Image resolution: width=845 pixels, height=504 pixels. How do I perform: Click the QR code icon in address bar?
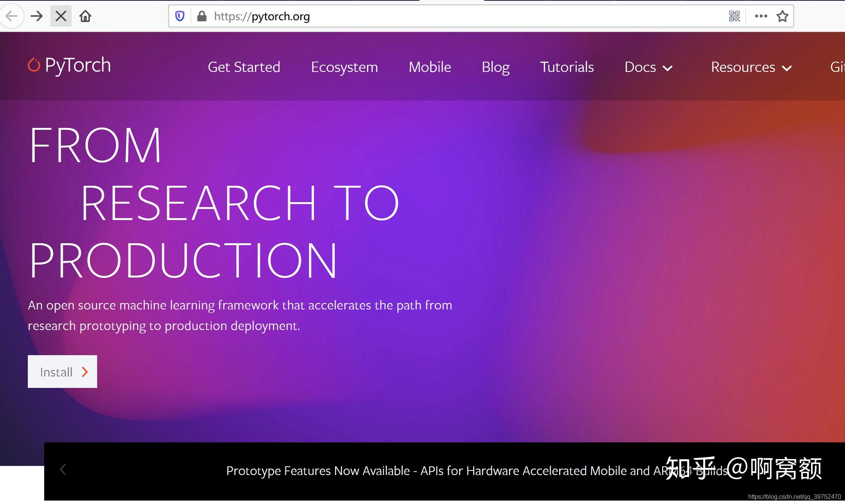[x=734, y=16]
